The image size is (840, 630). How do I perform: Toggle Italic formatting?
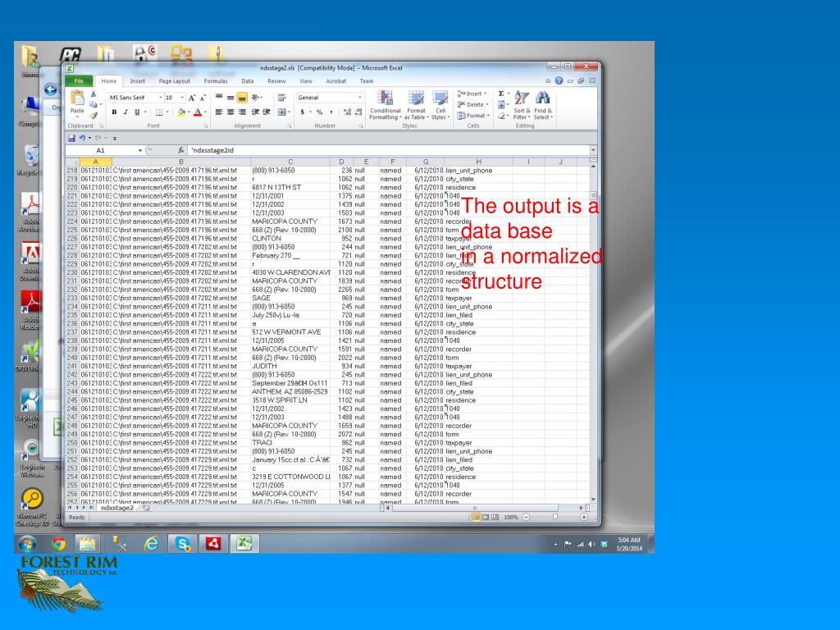tap(125, 112)
